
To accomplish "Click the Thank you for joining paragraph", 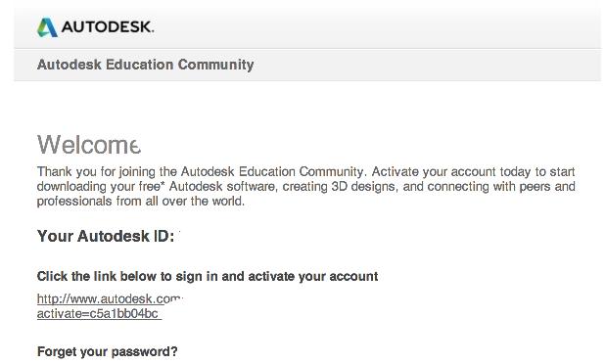I will pyautogui.click(x=306, y=186).
